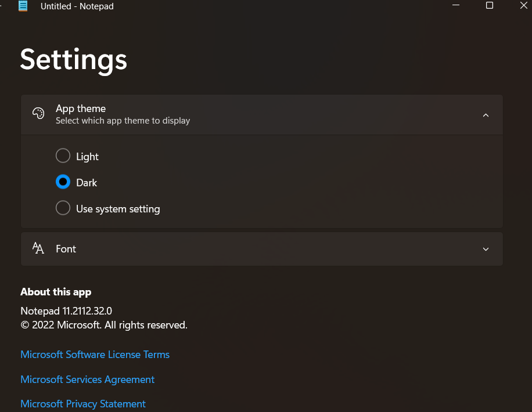532x412 pixels.
Task: Open the Microsoft Privacy Statement link
Action: (83, 404)
